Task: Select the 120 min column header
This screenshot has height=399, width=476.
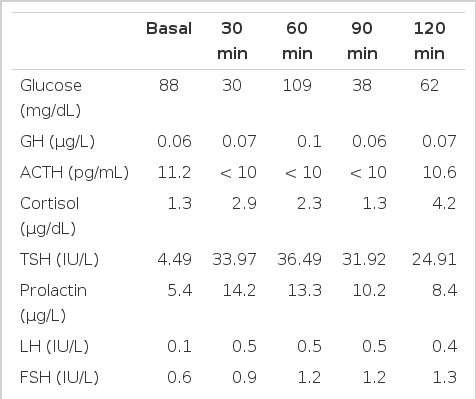Action: 429,41
